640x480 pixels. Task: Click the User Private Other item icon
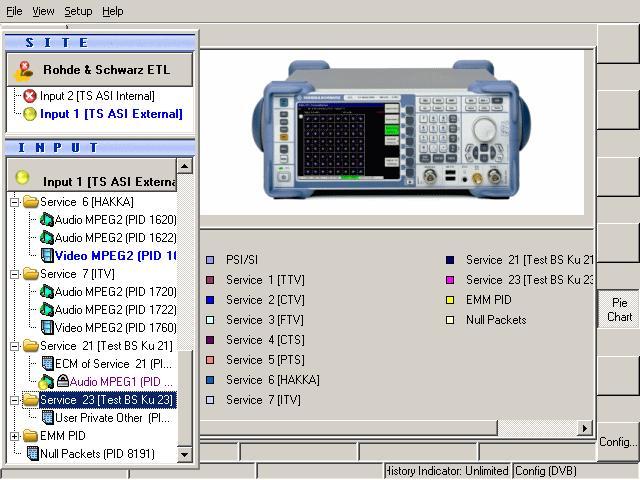coord(46,418)
